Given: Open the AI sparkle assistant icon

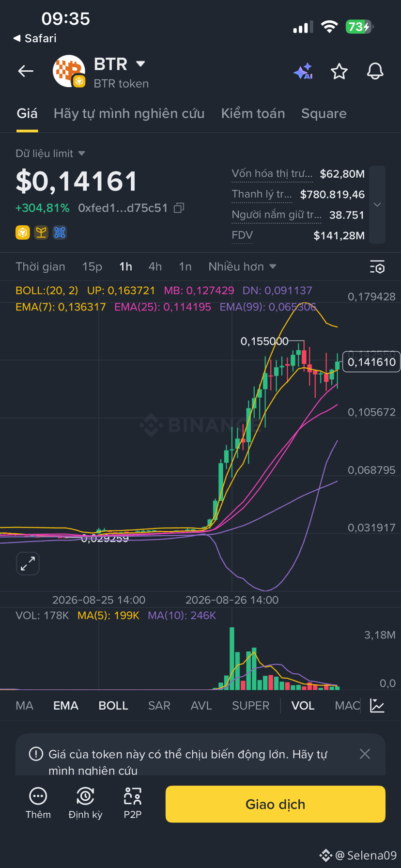Looking at the screenshot, I should coord(303,71).
